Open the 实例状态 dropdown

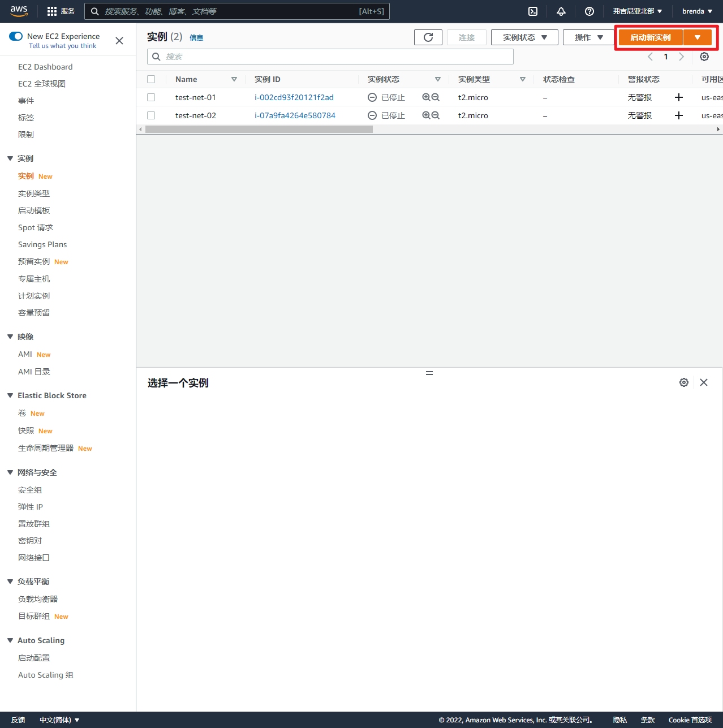tap(524, 37)
